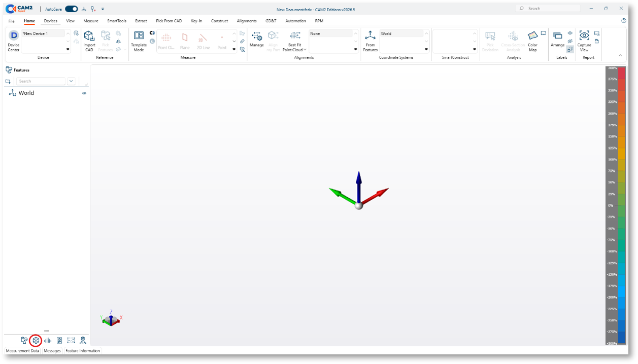The width and height of the screenshot is (638, 364).
Task: Open the CAD panel cube icon
Action: [x=36, y=341]
